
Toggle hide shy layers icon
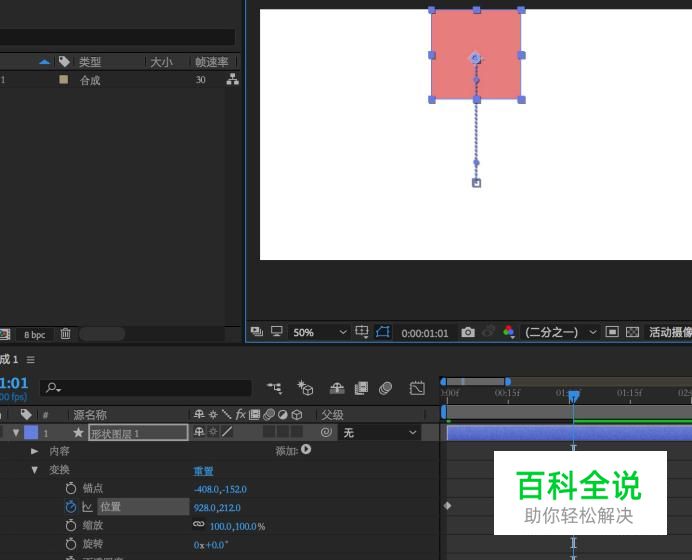[x=337, y=388]
